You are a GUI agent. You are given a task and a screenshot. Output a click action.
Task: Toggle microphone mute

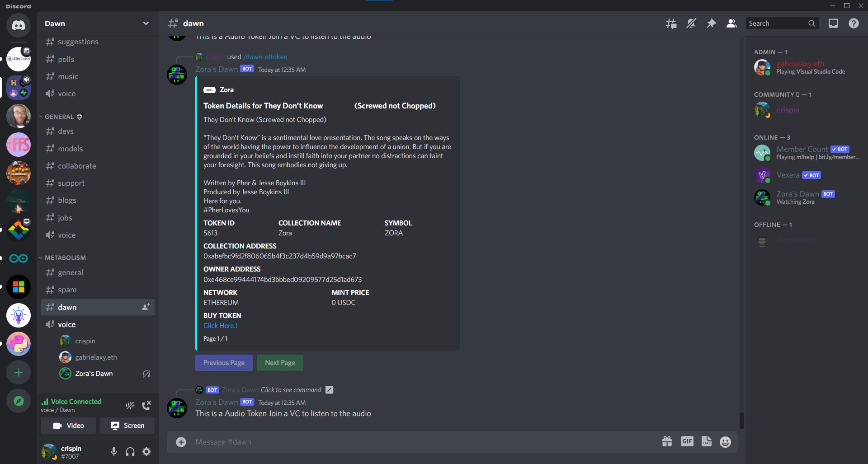[x=114, y=451]
